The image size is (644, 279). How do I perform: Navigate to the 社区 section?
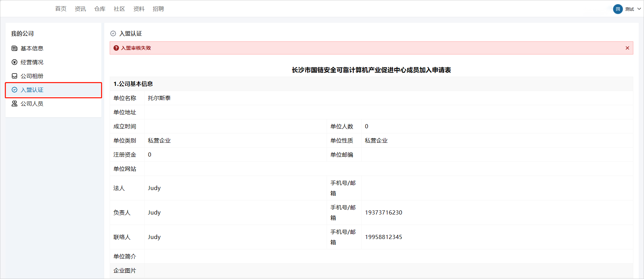[119, 9]
